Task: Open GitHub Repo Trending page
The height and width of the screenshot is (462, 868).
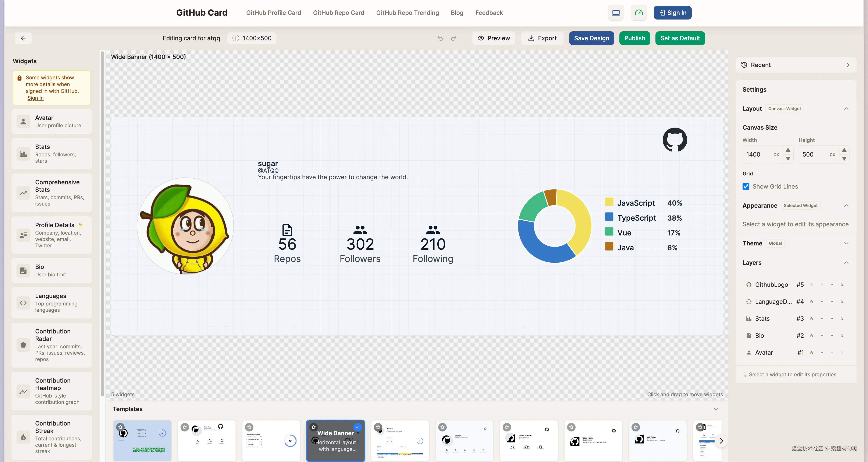Action: (407, 13)
